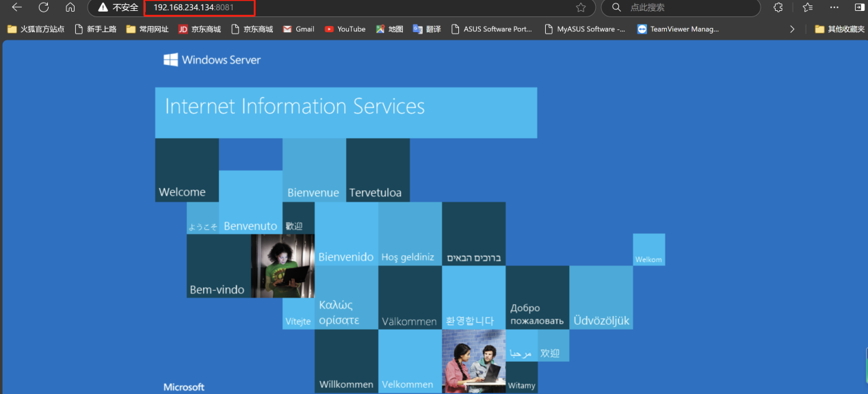The width and height of the screenshot is (868, 394).
Task: Open the ASUS Software Port... bookmark
Action: (x=491, y=29)
